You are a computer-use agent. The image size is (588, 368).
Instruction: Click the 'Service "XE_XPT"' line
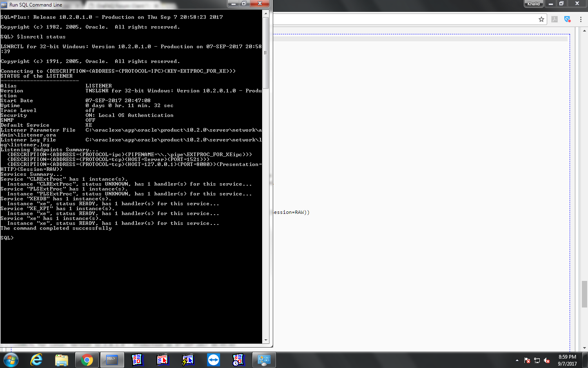coord(58,209)
